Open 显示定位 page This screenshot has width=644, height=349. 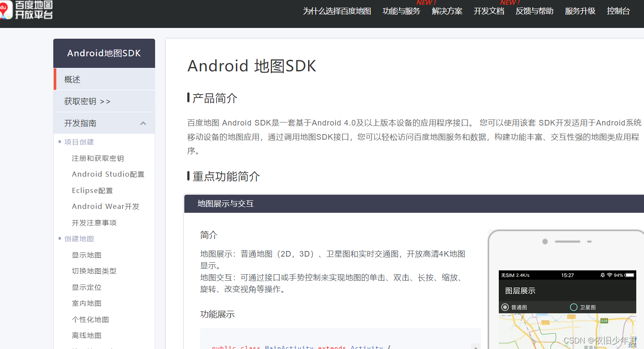coord(87,287)
